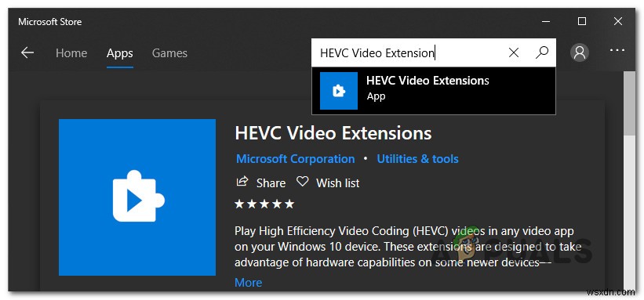The image size is (644, 300).
Task: Switch to the Apps tab
Action: 119,53
